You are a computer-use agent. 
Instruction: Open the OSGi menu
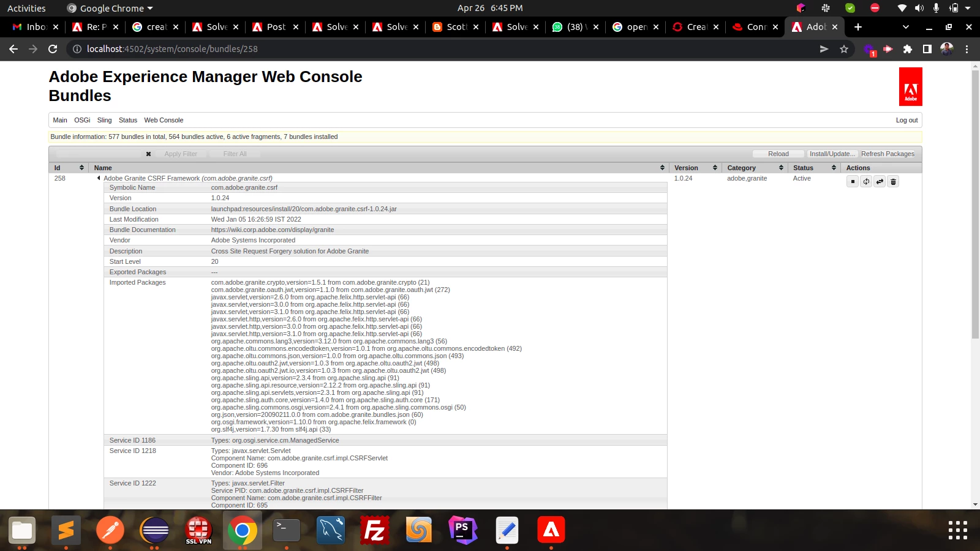pyautogui.click(x=82, y=120)
